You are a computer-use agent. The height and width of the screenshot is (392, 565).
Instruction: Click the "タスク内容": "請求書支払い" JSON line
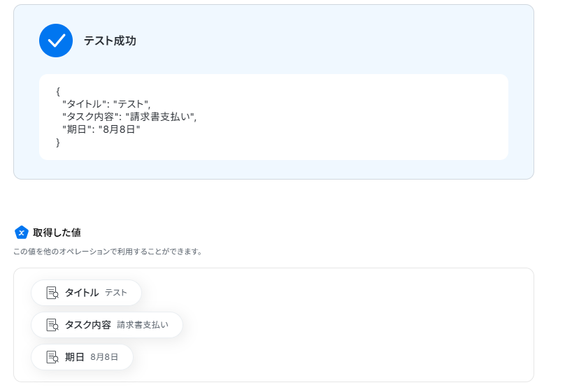[x=129, y=117]
